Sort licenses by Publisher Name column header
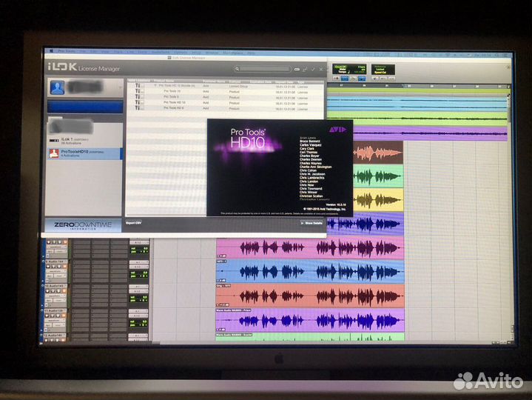The image size is (532, 400). click(x=214, y=81)
